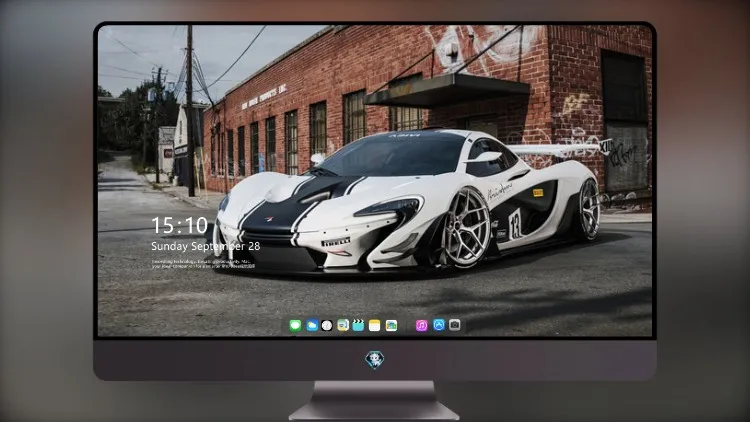This screenshot has width=750, height=422.
Task: Open the Clock app in the dock
Action: 327,325
